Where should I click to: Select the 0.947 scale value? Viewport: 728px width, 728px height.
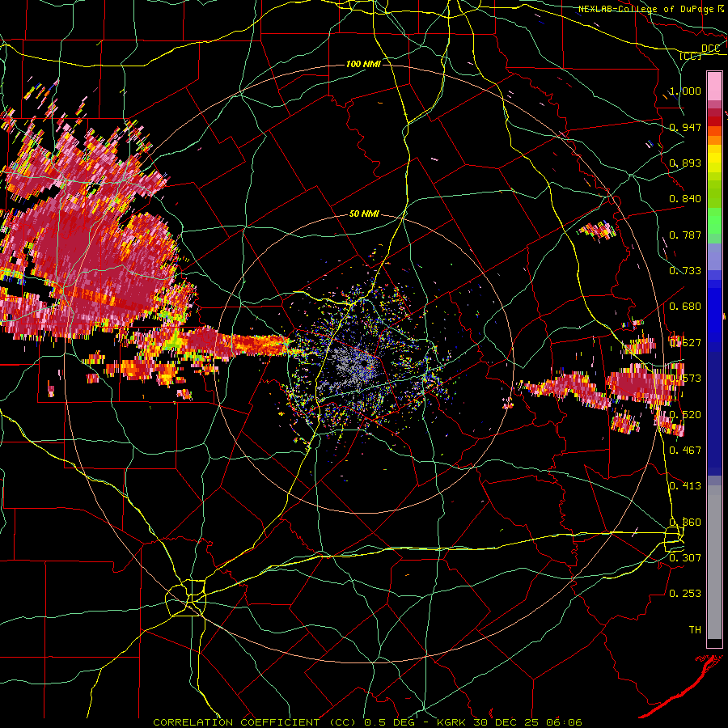[x=685, y=127]
